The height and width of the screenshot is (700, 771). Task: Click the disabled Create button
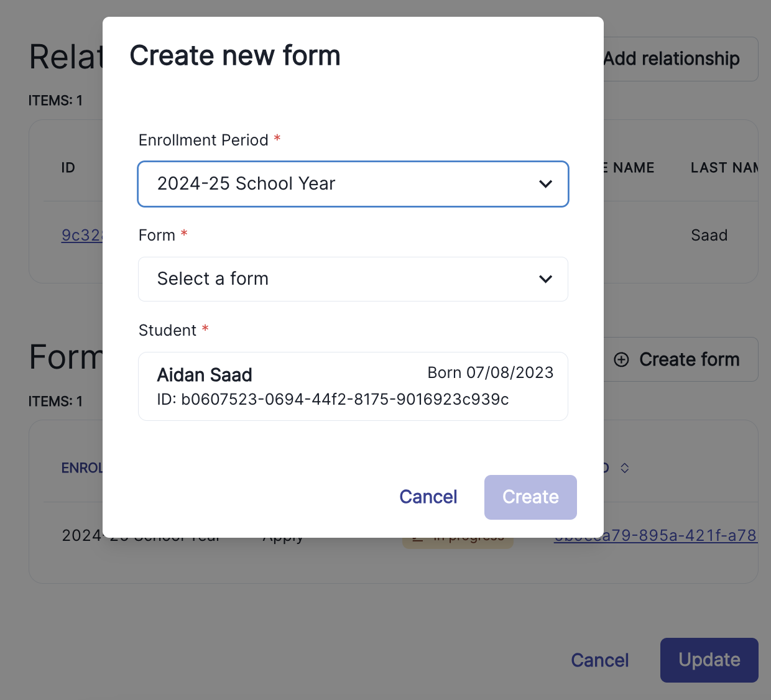(530, 497)
